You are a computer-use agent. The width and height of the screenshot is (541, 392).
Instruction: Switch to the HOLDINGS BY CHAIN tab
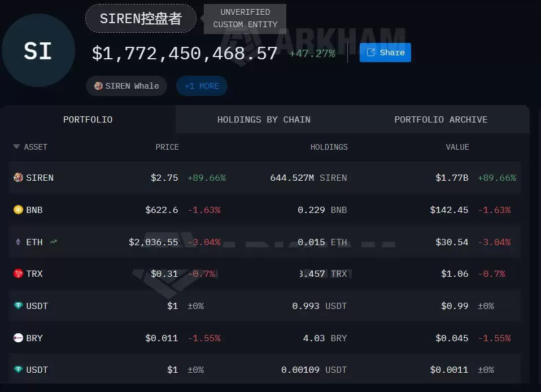coord(264,119)
